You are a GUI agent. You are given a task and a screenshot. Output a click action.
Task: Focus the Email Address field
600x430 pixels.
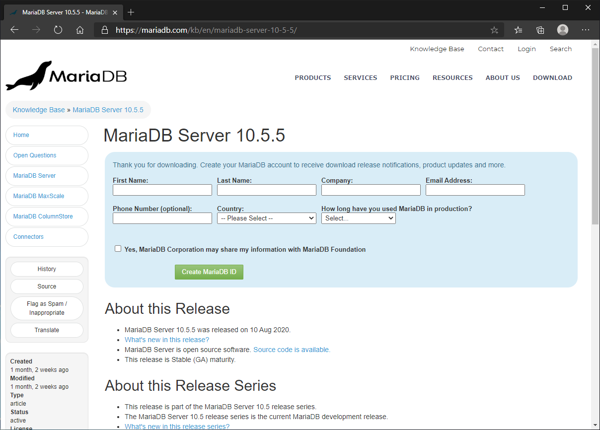[x=475, y=190]
